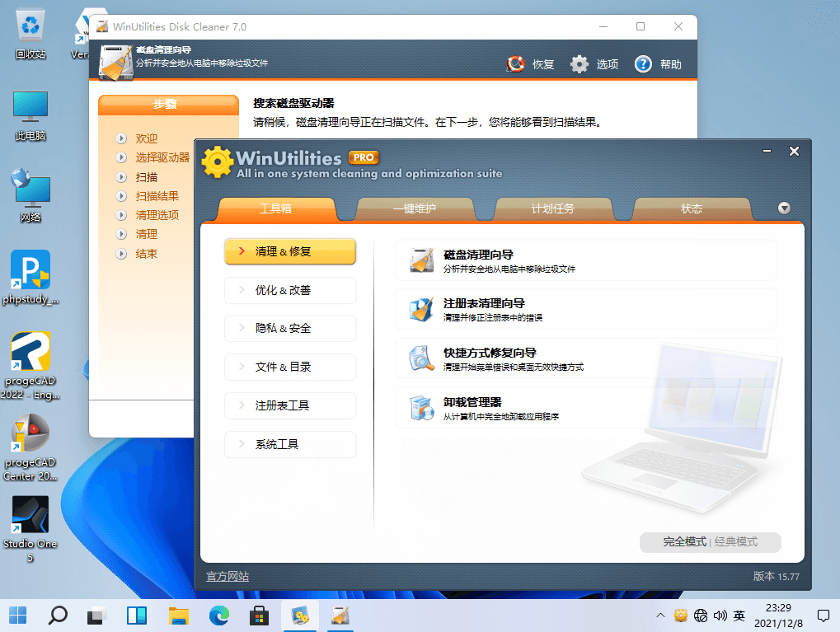Image resolution: width=840 pixels, height=632 pixels.
Task: Open the progeCAD Center desktop shortcut
Action: coord(31,447)
